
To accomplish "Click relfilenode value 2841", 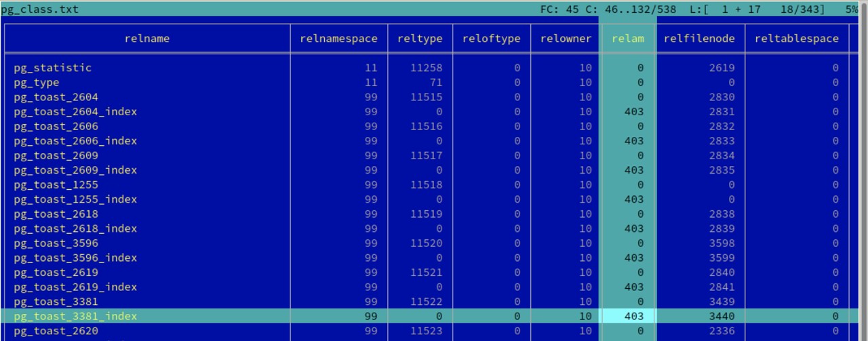I will pos(722,287).
